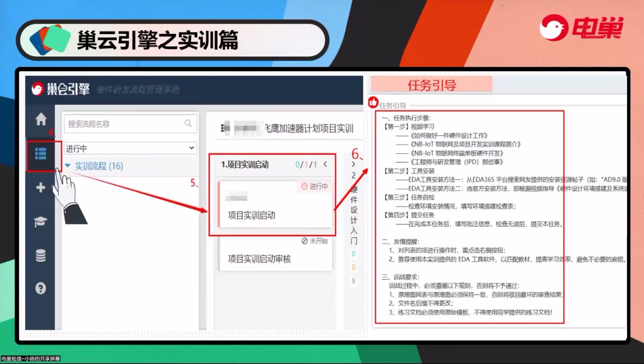Open the graduation cap training icon

pyautogui.click(x=41, y=222)
